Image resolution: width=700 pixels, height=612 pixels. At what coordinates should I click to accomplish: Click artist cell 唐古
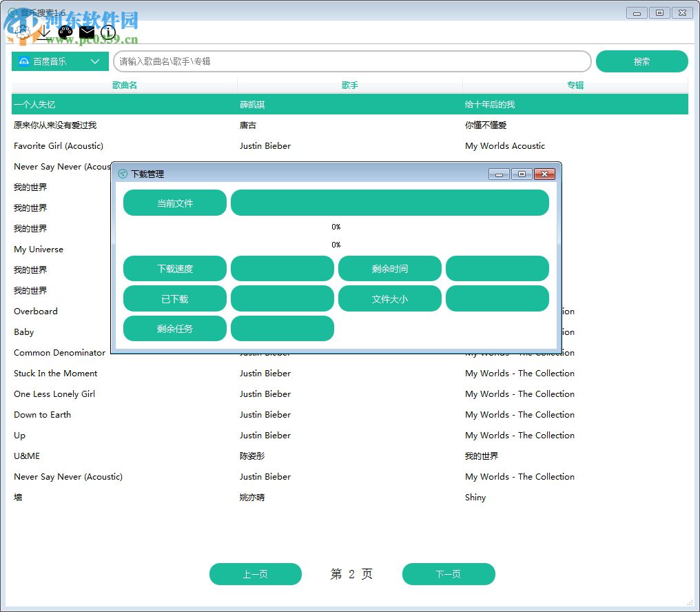click(x=248, y=125)
